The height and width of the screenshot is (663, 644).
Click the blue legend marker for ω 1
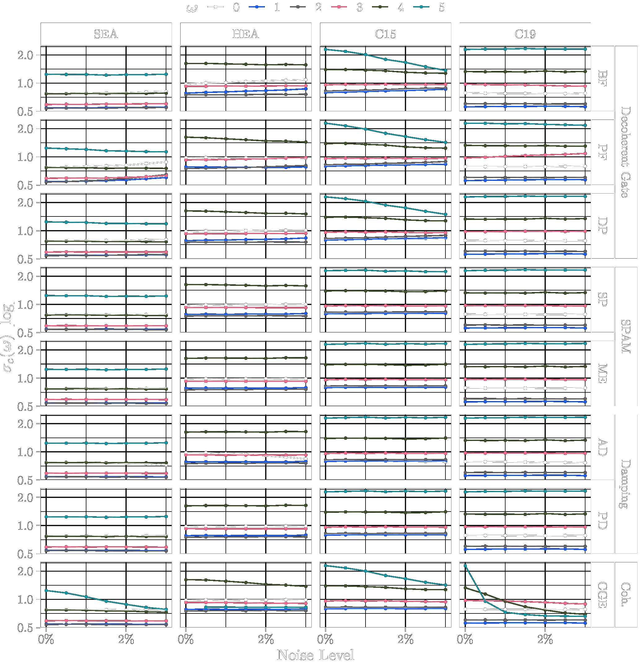click(256, 7)
